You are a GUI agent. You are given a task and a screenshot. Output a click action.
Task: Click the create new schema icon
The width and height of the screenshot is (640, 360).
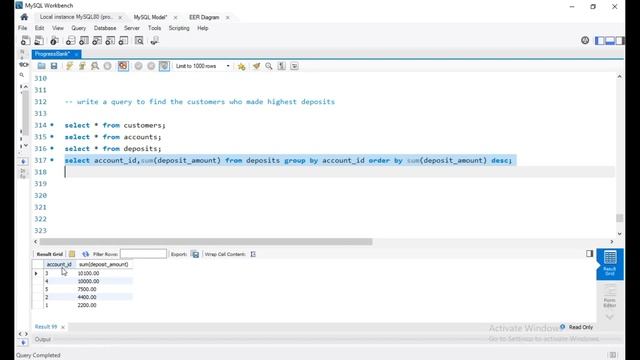click(70, 40)
